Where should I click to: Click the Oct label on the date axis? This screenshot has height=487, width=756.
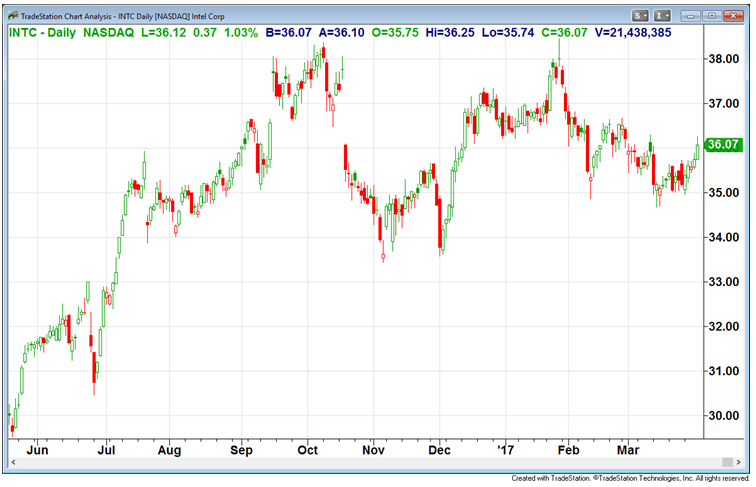pyautogui.click(x=308, y=450)
